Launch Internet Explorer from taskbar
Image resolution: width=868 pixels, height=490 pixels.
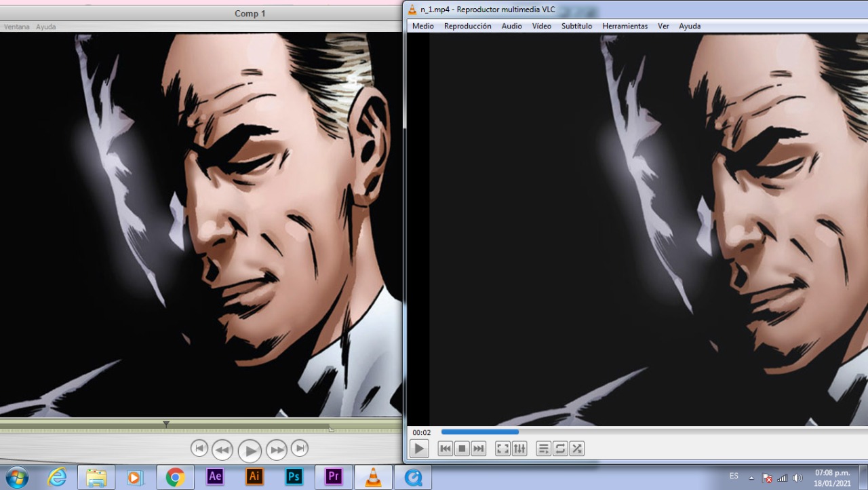(x=58, y=477)
